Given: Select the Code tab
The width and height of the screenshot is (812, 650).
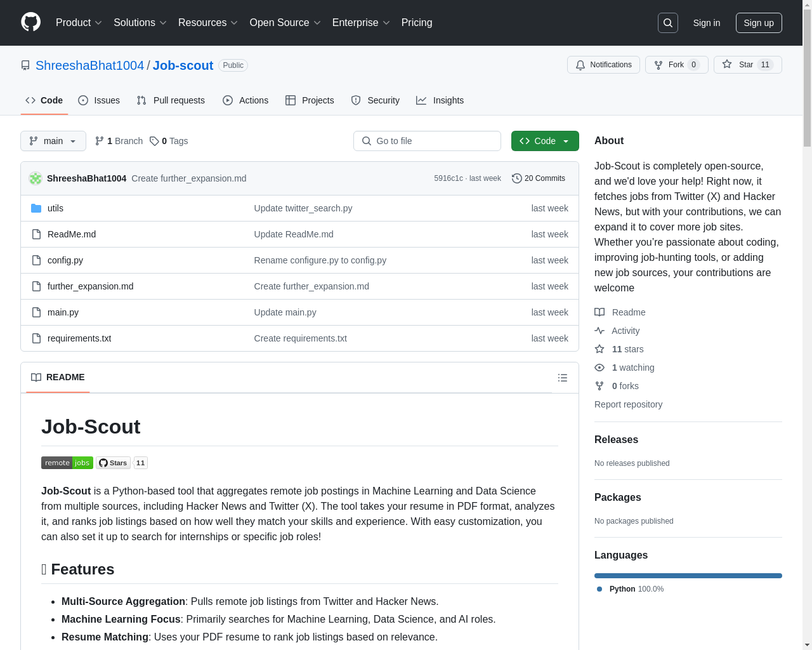Looking at the screenshot, I should click(44, 100).
